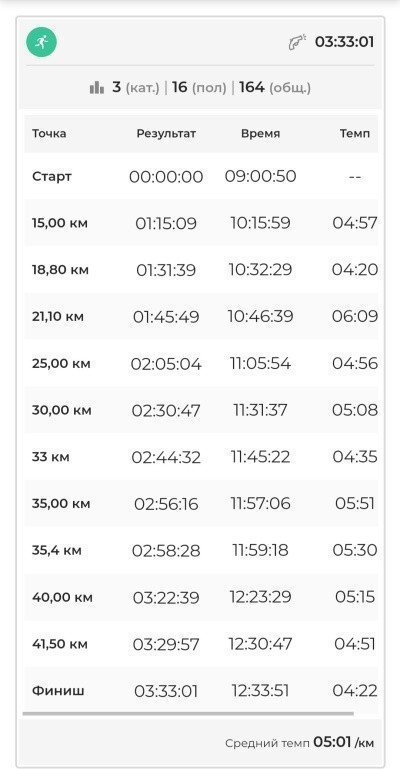
Task: Click the bar chart ranking icon
Action: pos(97,88)
